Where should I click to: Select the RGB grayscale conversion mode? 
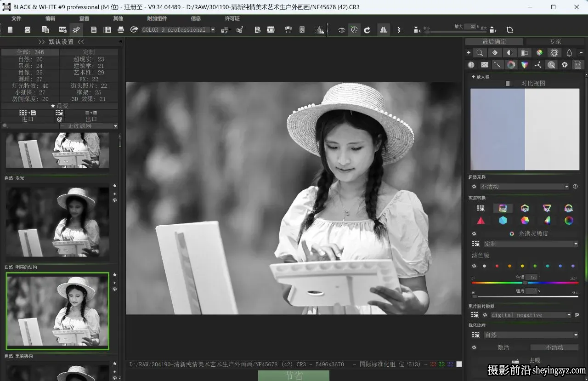pyautogui.click(x=503, y=208)
